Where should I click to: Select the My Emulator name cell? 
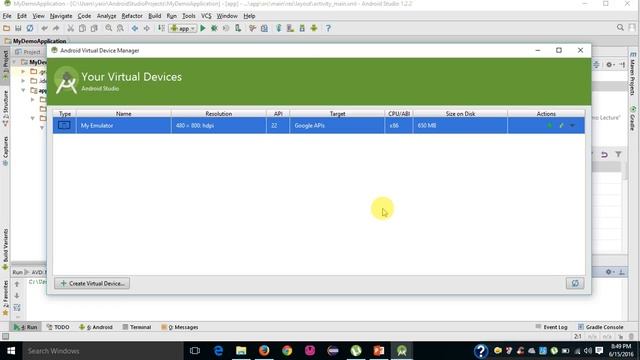tap(124, 125)
